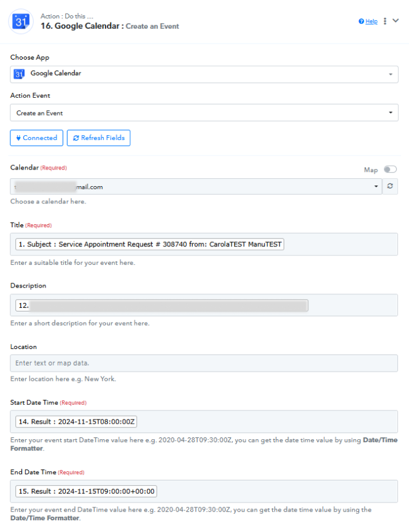Click the Subject tag in Title field

click(x=150, y=244)
